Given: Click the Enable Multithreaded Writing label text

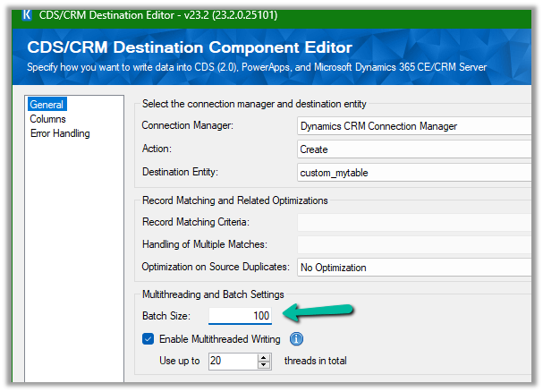Looking at the screenshot, I should (x=219, y=339).
